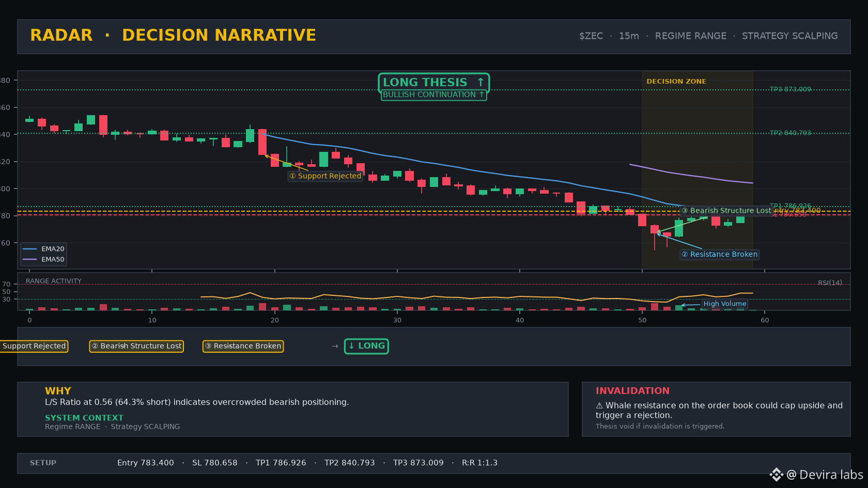Select the Resistance Broken chip in the steps row
868x488 pixels.
click(x=243, y=346)
